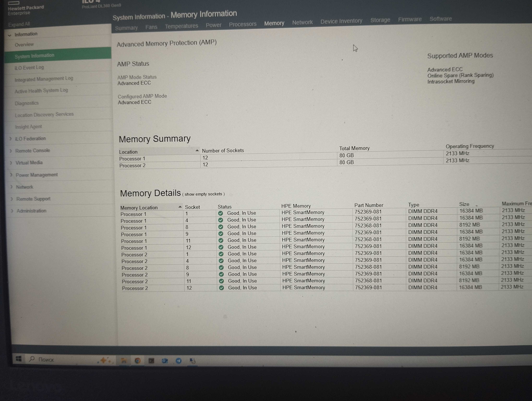This screenshot has height=401, width=532.
Task: Click green status icon for Processor 1 socket 1
Action: tap(220, 213)
